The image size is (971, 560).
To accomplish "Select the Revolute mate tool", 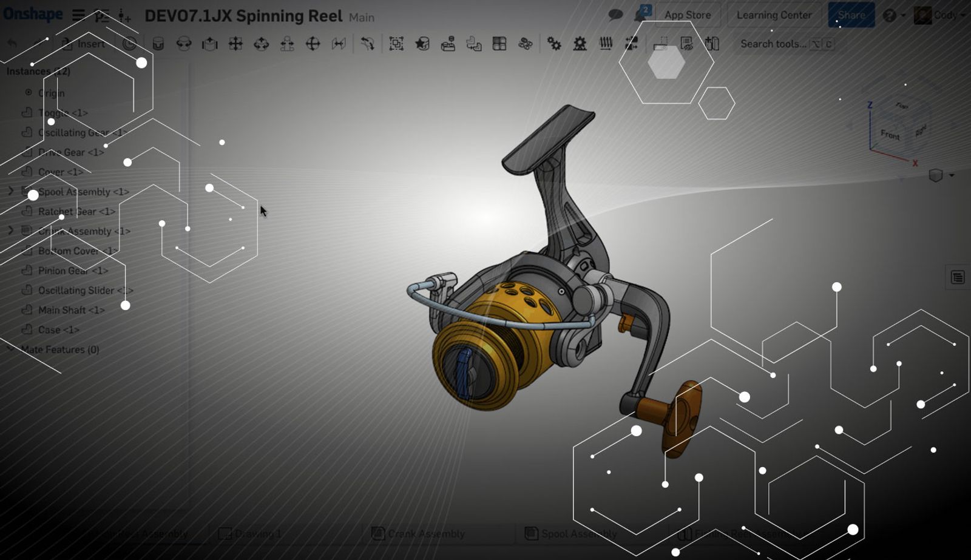I will pos(184,44).
